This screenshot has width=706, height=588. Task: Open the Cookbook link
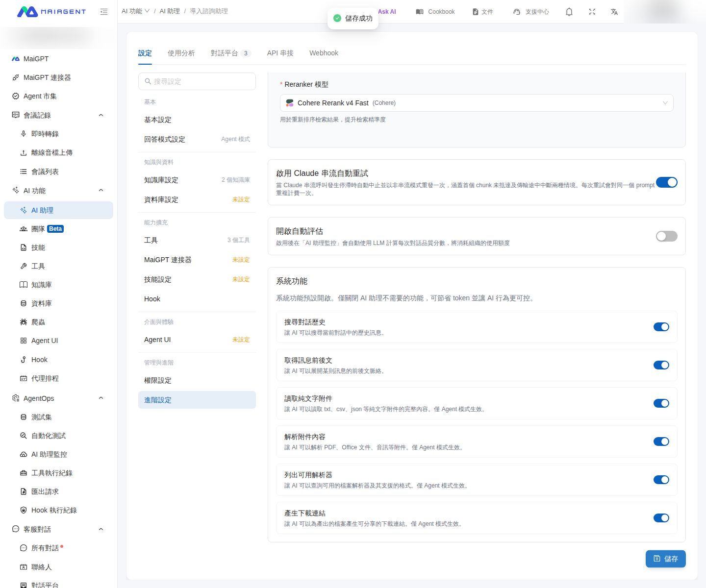[x=435, y=12]
